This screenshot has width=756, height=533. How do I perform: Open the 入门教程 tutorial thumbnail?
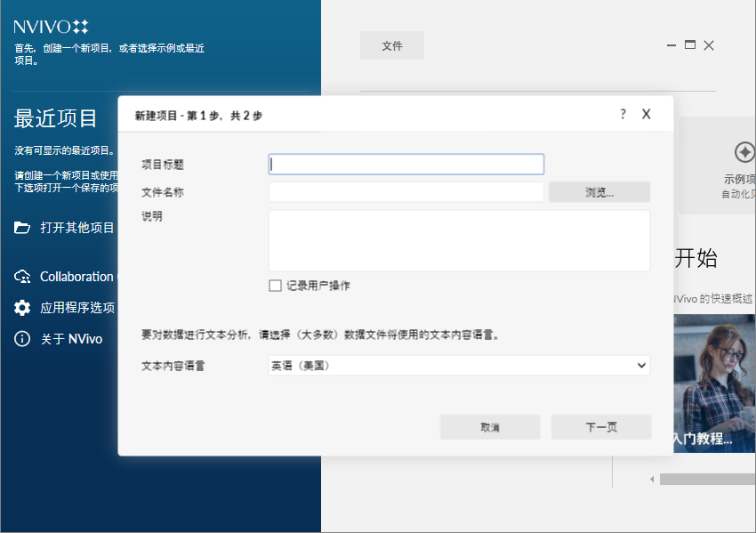(x=714, y=383)
